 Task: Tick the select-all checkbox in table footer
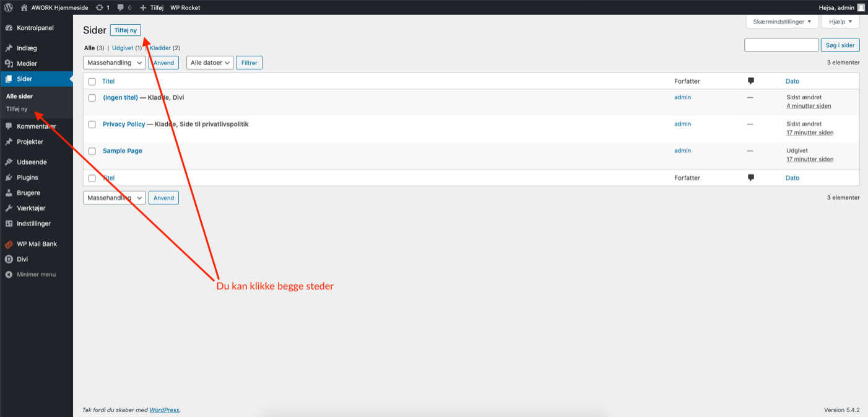coord(92,178)
